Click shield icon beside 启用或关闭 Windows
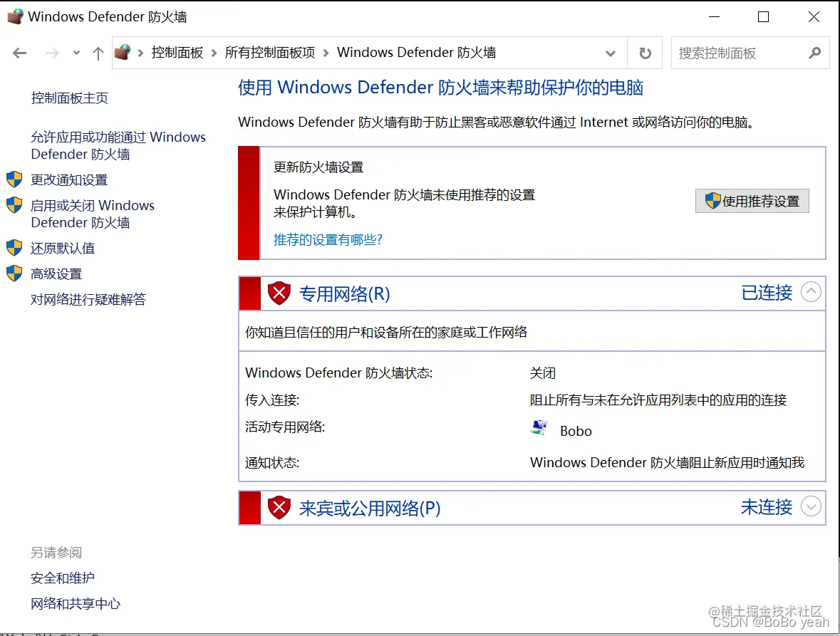This screenshot has height=636, width=840. pyautogui.click(x=14, y=205)
